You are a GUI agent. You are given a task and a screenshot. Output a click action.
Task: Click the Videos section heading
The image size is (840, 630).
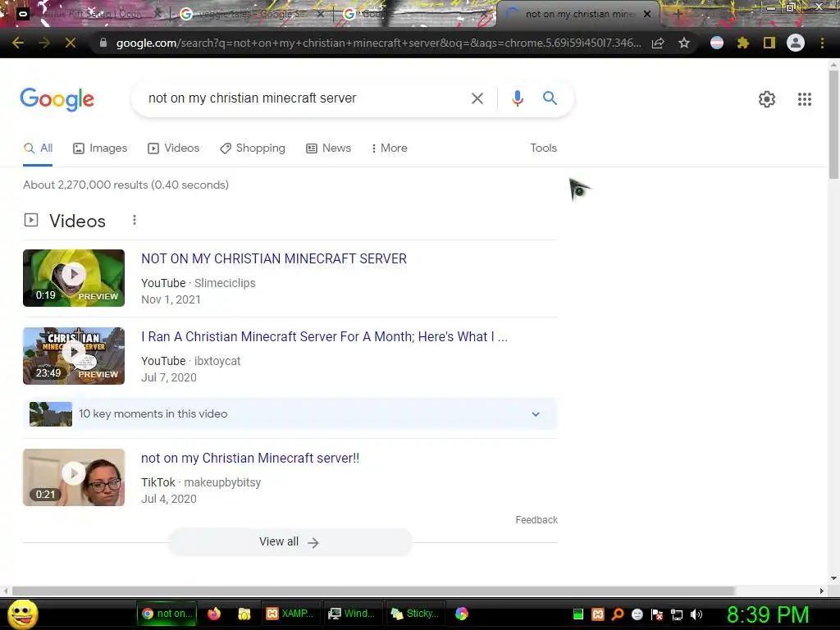pyautogui.click(x=77, y=221)
